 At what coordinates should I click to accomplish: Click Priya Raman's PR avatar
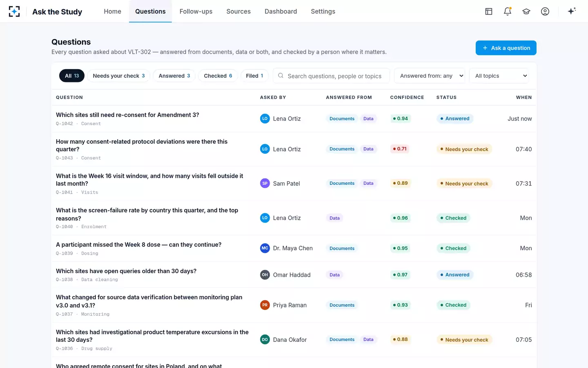point(265,305)
